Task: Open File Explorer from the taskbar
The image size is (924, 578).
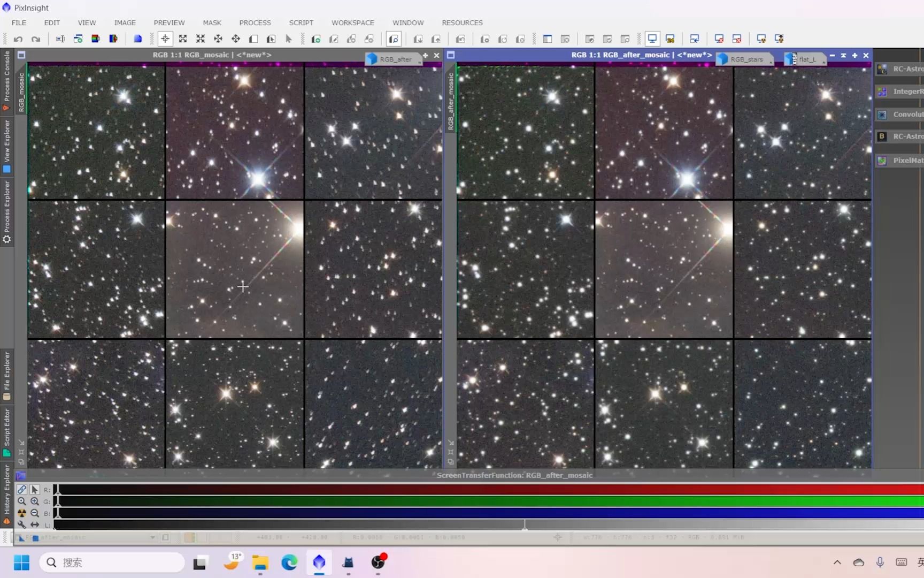Action: pyautogui.click(x=260, y=562)
